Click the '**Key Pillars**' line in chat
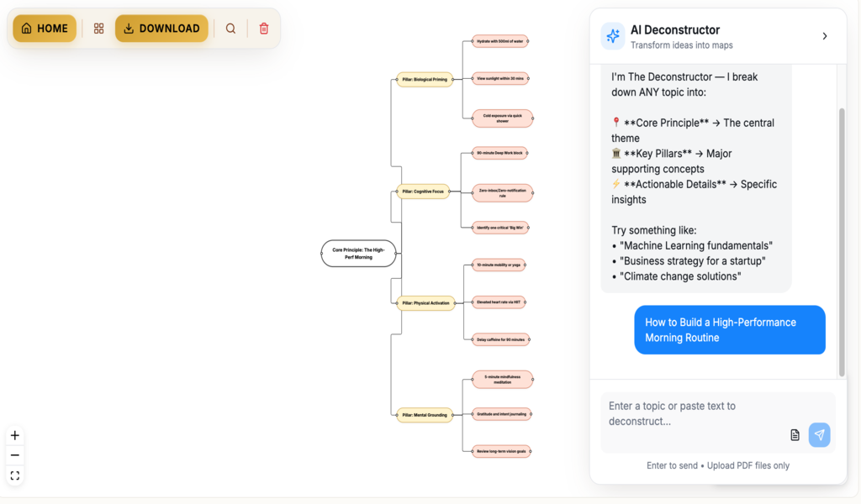The width and height of the screenshot is (861, 504). pos(672,161)
